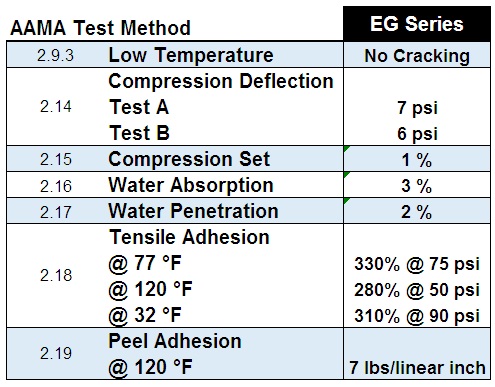Click the AAMA Test Method heading
Screen dimensions: 495x387
pyautogui.click(x=100, y=28)
